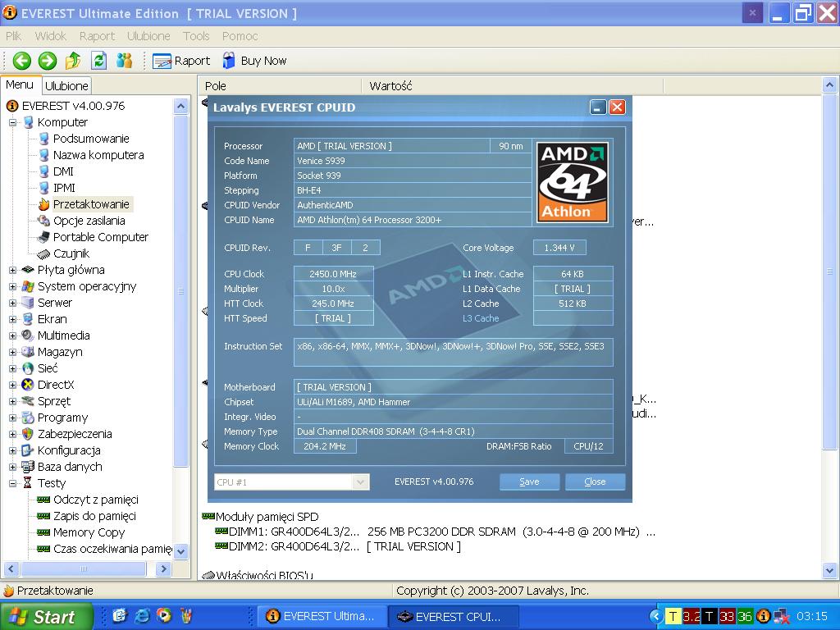Click the Opcje zasilania icon
This screenshot has height=630, width=840.
(x=43, y=221)
